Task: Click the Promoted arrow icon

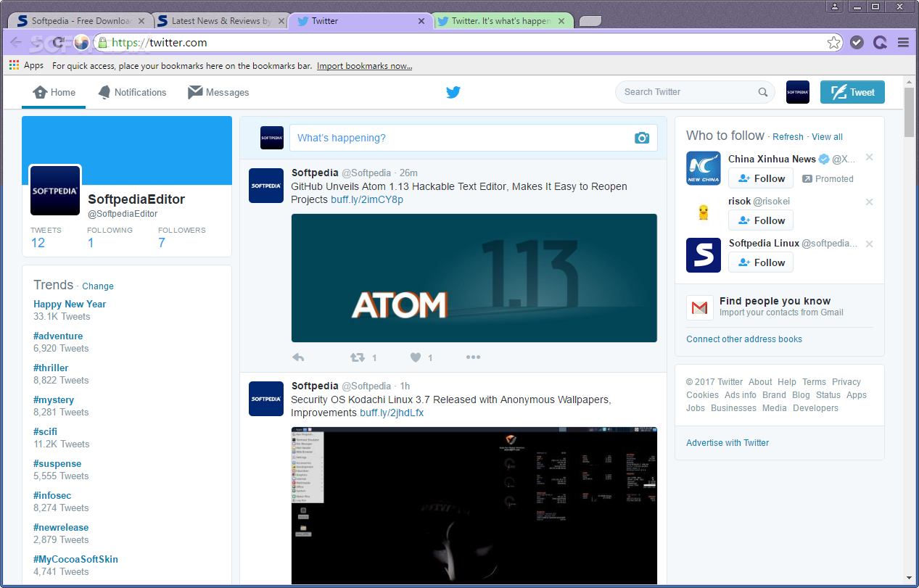Action: [807, 179]
